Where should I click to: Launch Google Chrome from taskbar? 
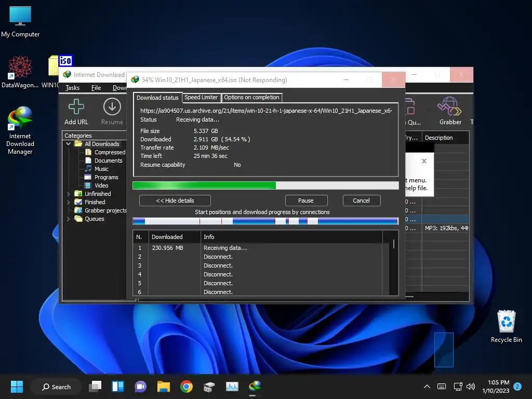click(x=187, y=387)
